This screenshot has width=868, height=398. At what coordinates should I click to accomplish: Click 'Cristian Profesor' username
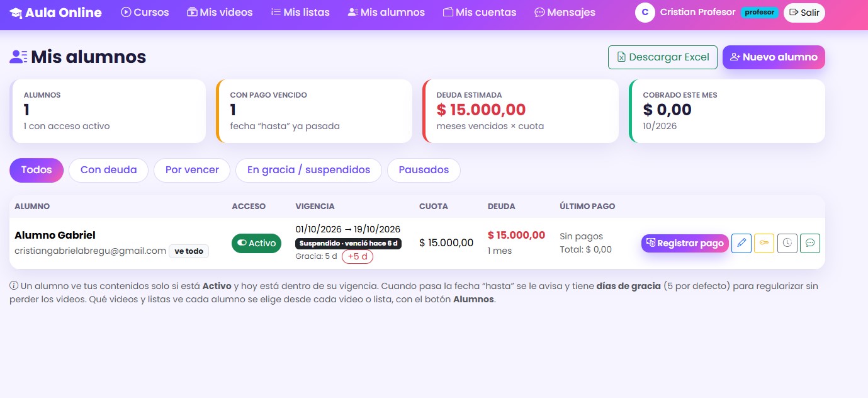tap(697, 13)
